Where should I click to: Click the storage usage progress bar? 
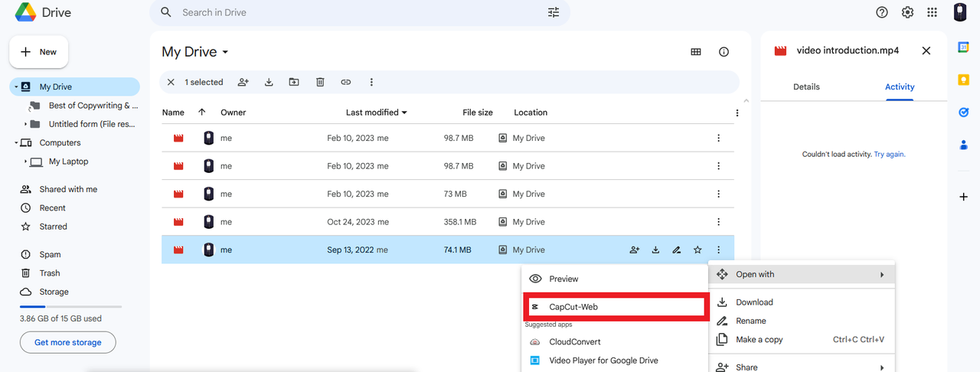point(70,306)
